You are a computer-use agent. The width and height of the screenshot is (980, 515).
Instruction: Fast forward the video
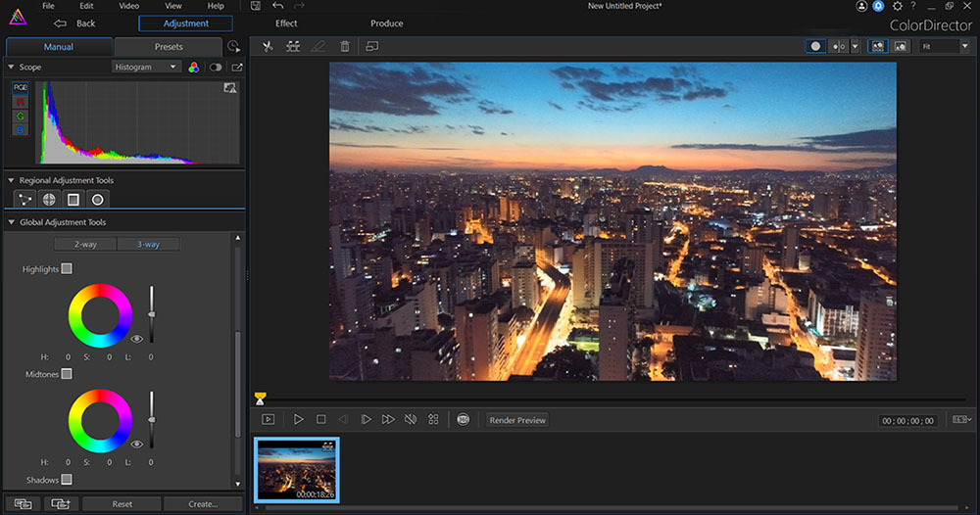388,419
